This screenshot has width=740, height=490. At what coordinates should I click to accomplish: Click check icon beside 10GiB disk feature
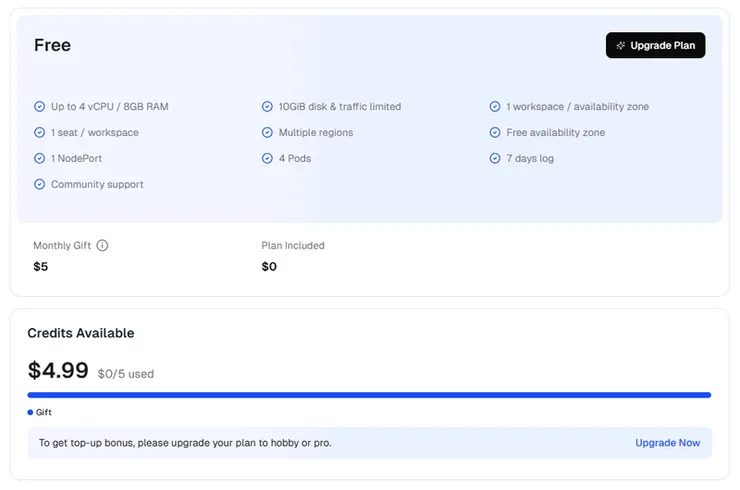point(267,106)
